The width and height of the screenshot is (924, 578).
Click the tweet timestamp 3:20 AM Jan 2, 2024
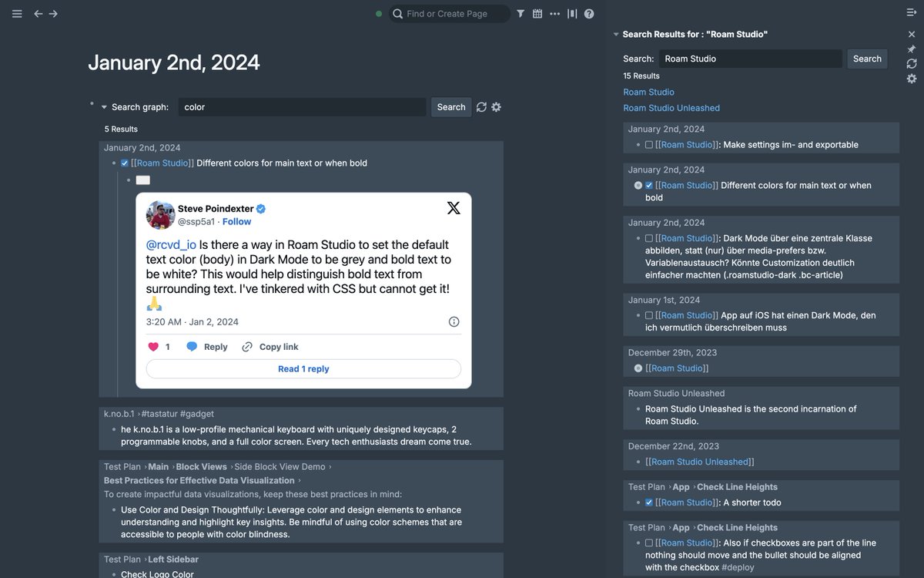pos(192,322)
